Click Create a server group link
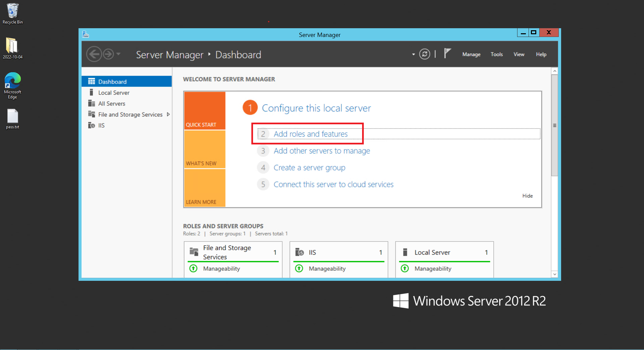The image size is (644, 350). (309, 168)
